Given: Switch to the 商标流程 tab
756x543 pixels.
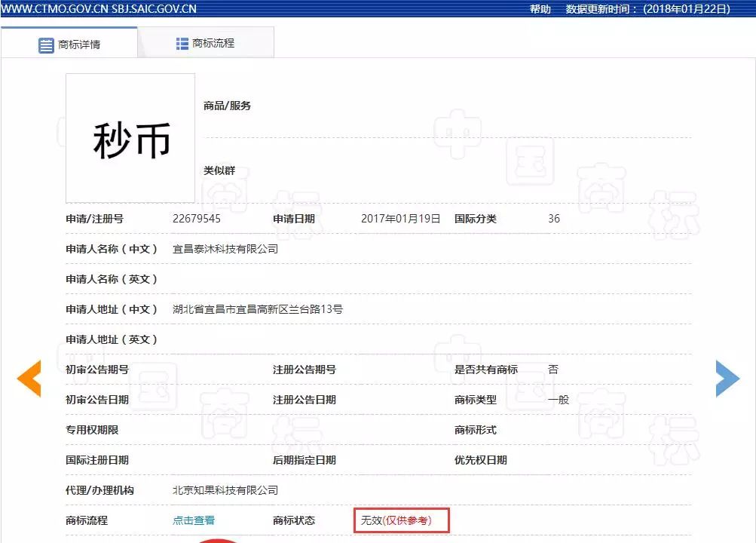Looking at the screenshot, I should [x=206, y=43].
